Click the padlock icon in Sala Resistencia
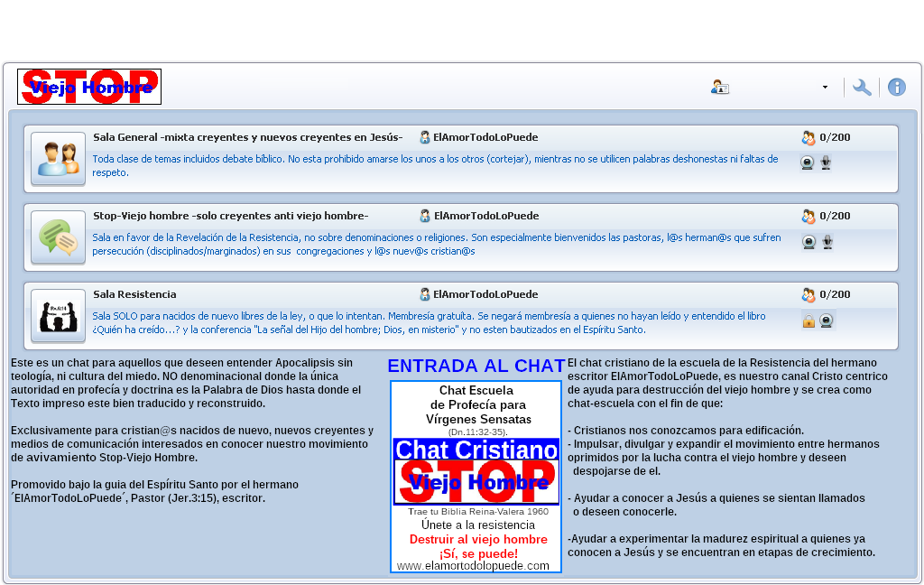This screenshot has width=924, height=585. (808, 320)
